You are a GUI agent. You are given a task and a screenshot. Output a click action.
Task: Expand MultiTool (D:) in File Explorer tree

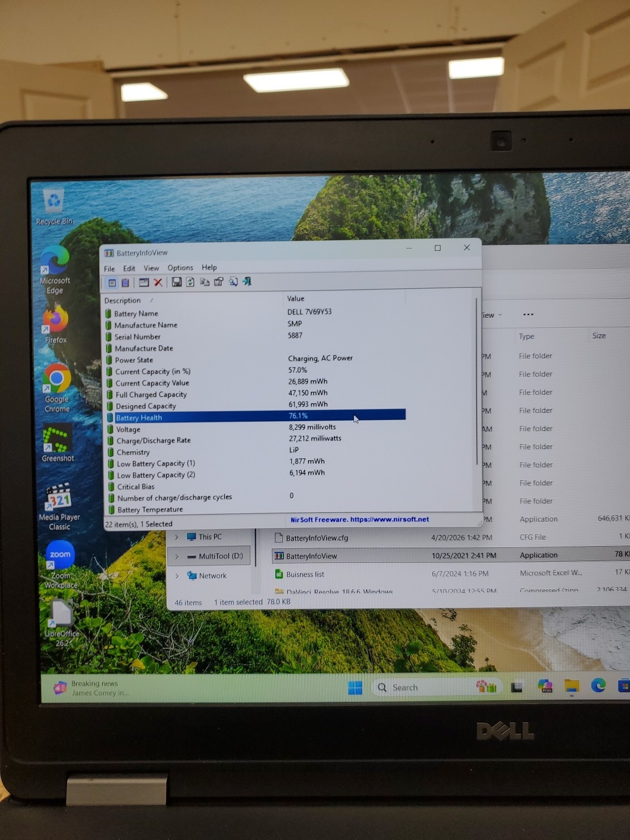(177, 556)
